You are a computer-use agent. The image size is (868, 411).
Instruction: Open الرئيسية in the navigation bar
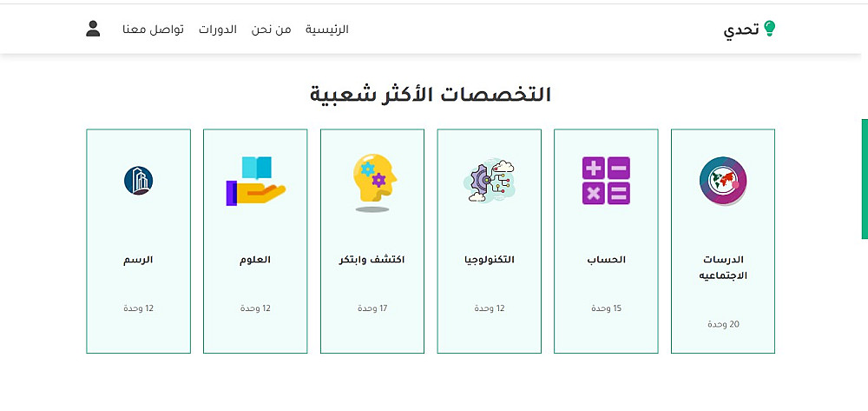click(327, 30)
